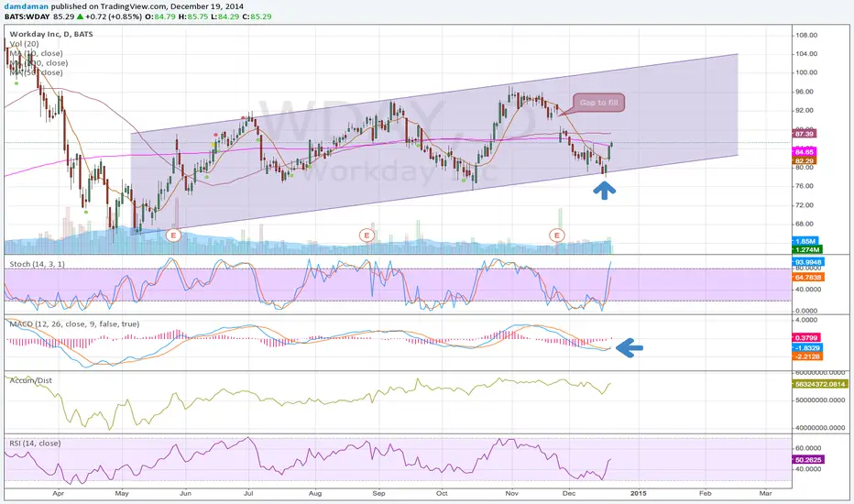
Task: Select the MACD (12, 26, close, 9) label
Action: pyautogui.click(x=74, y=323)
